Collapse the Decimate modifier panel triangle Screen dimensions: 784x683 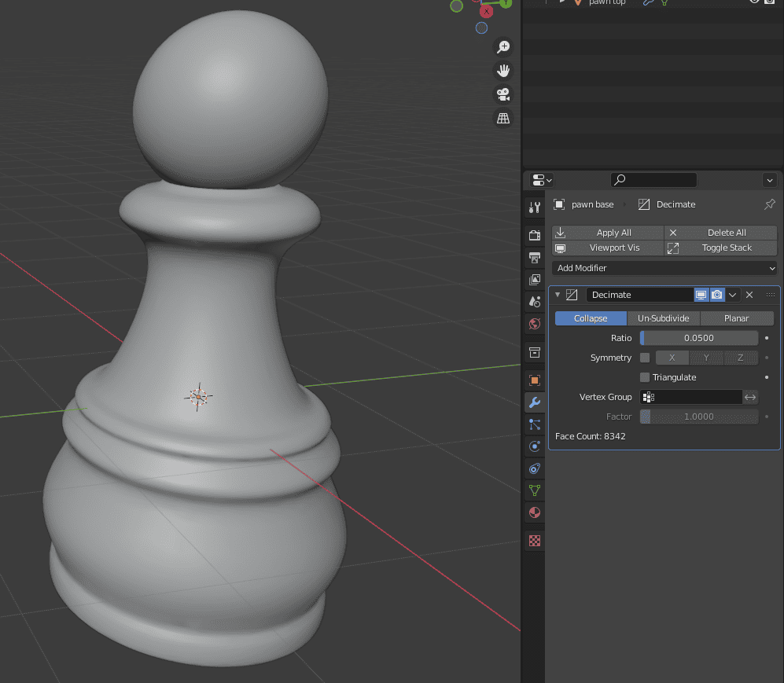(x=557, y=295)
